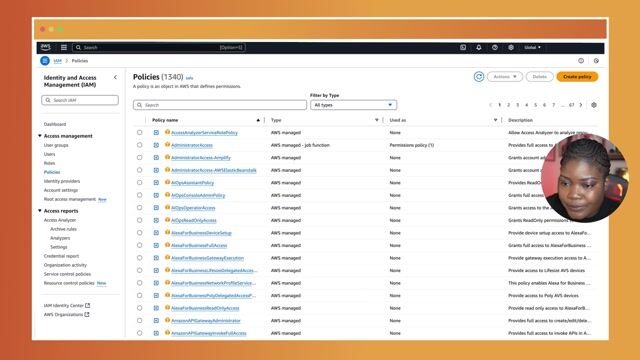Image resolution: width=640 pixels, height=360 pixels.
Task: Select radio for AccessAnalyzerServiceRolePolicy
Action: point(140,132)
